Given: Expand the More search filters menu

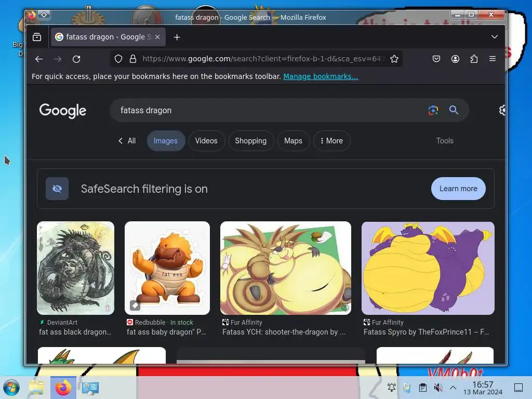Looking at the screenshot, I should pyautogui.click(x=331, y=141).
